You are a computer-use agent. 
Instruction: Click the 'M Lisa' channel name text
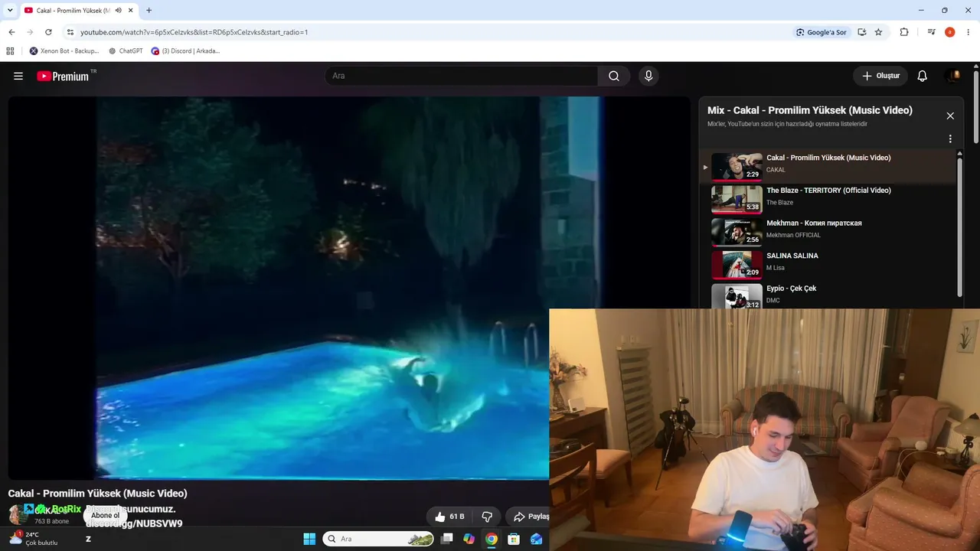tap(776, 268)
